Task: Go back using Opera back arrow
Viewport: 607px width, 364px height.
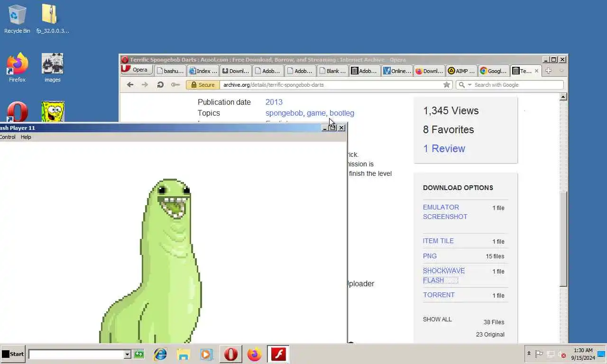Action: click(x=130, y=85)
